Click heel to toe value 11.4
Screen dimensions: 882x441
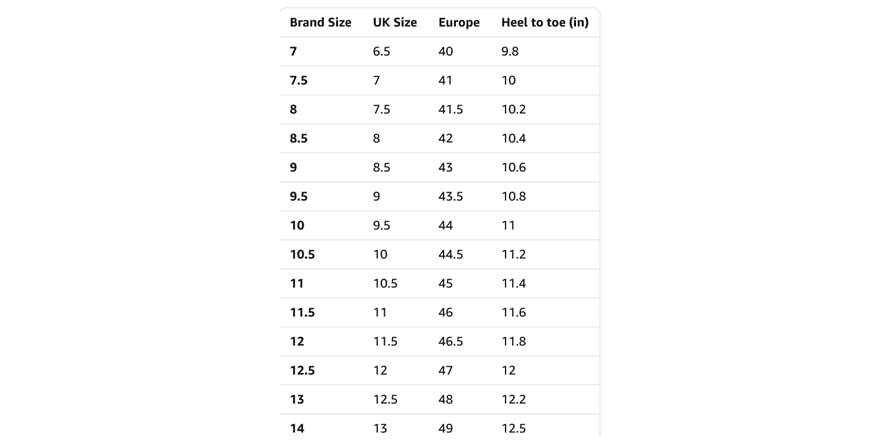coord(514,284)
